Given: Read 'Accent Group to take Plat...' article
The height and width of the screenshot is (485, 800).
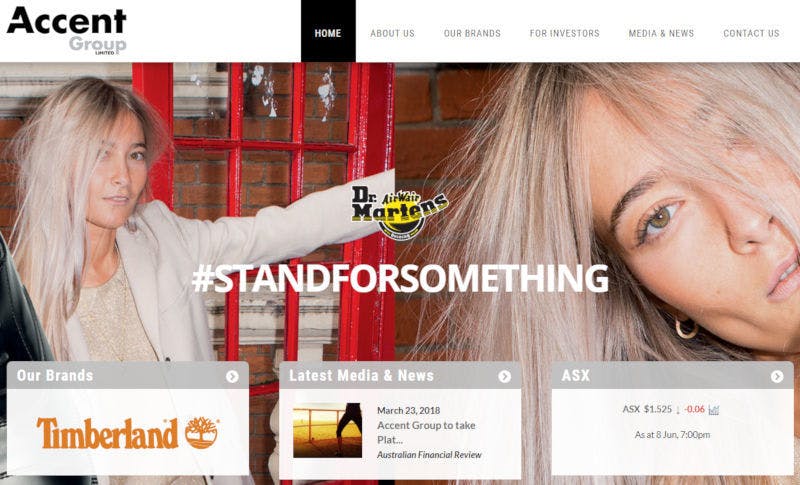Looking at the screenshot, I should coord(426,432).
